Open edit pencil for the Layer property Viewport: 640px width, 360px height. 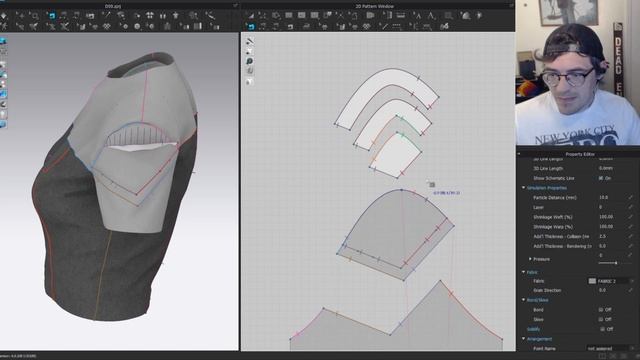pos(631,207)
